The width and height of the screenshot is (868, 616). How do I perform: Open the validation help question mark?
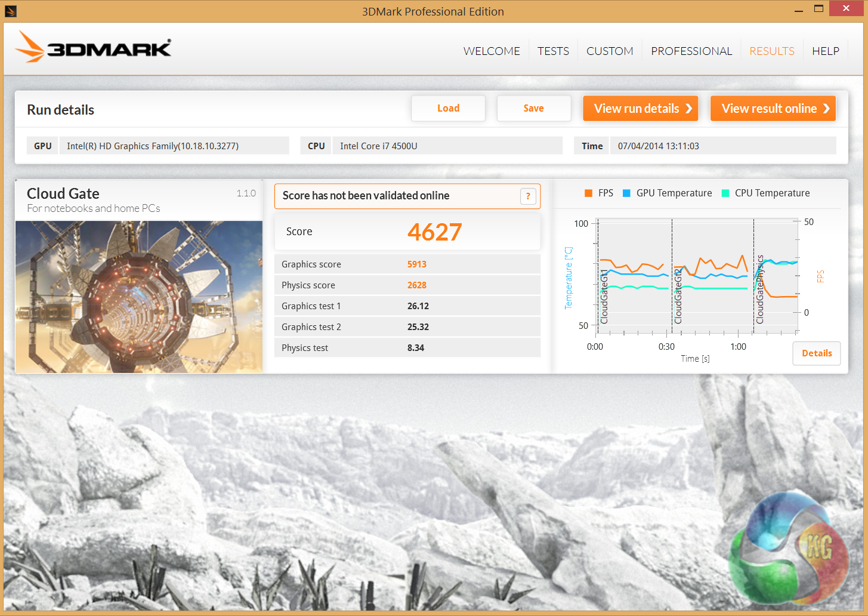[528, 196]
